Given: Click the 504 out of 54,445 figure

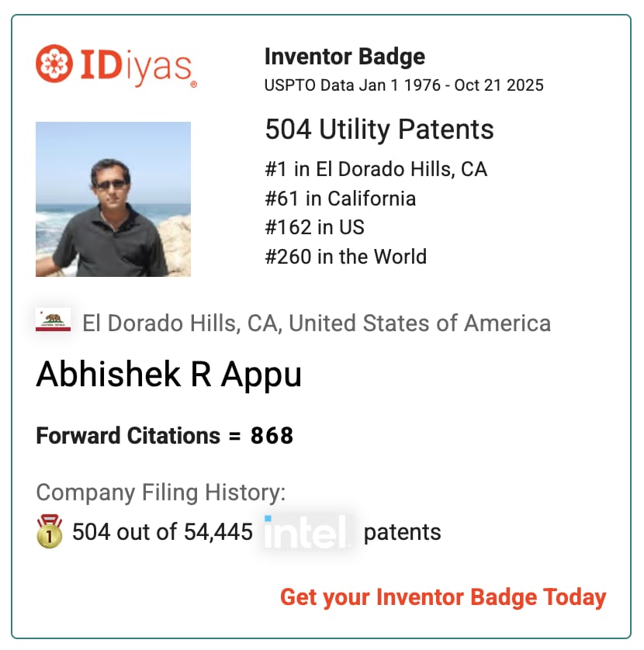Looking at the screenshot, I should point(162,532).
